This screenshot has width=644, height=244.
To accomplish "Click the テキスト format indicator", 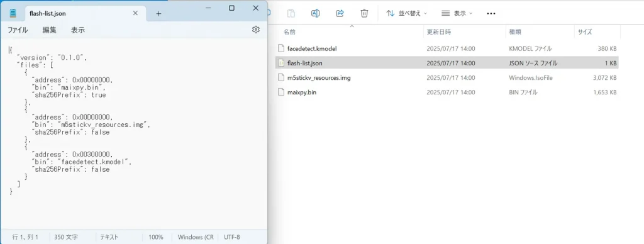I will pyautogui.click(x=109, y=237).
